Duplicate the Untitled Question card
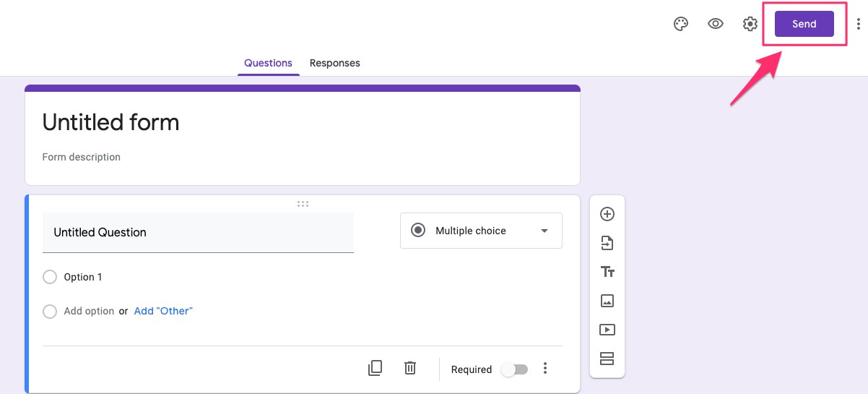Screen dimensions: 868x394 [375, 368]
